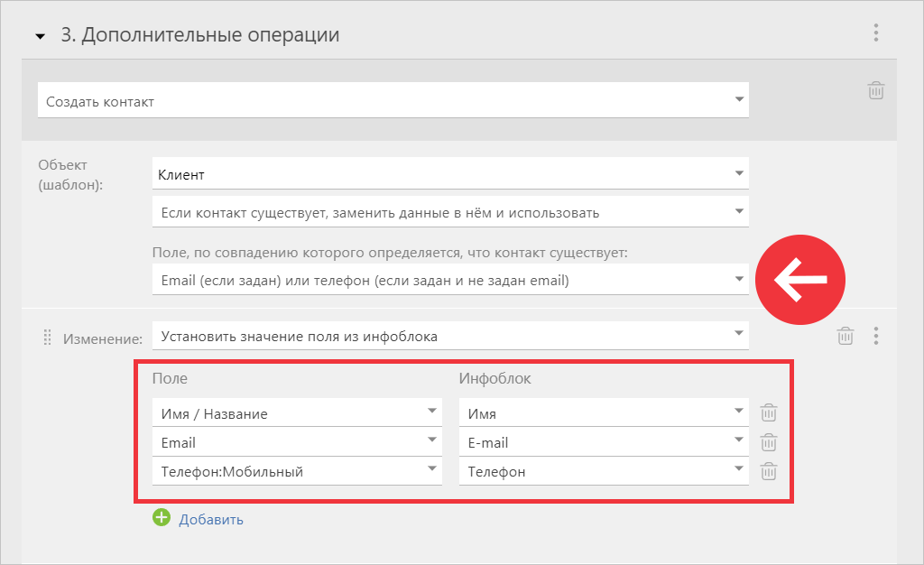This screenshot has width=924, height=565.
Task: Delete the Имя / Название mapping row
Action: tap(769, 412)
